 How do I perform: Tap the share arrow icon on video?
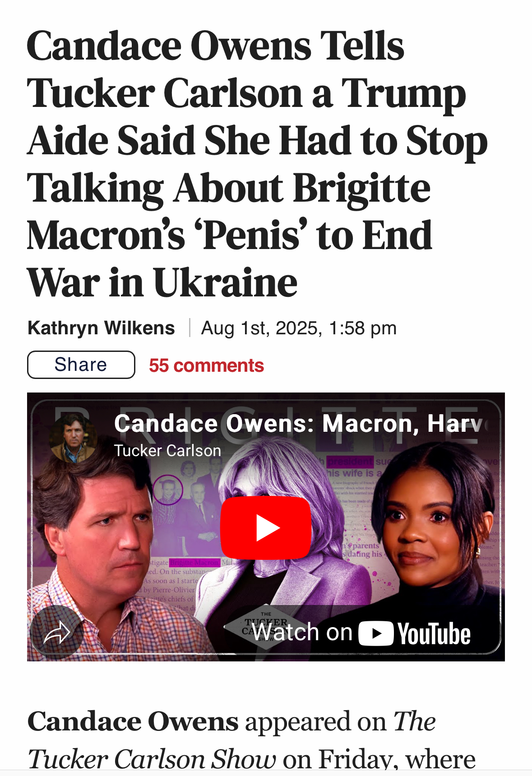(x=57, y=632)
